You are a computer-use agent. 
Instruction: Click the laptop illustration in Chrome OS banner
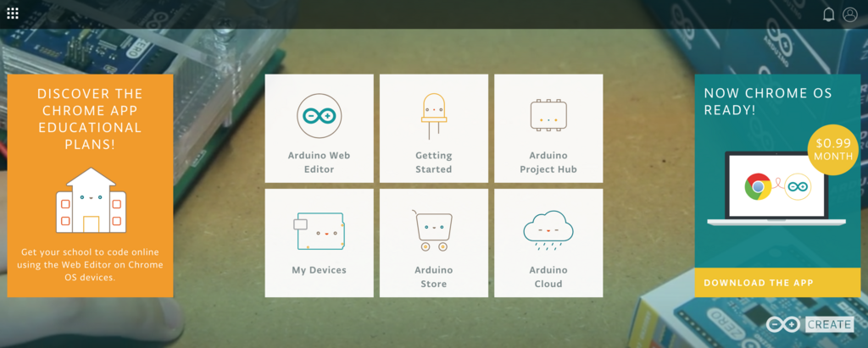point(776,188)
